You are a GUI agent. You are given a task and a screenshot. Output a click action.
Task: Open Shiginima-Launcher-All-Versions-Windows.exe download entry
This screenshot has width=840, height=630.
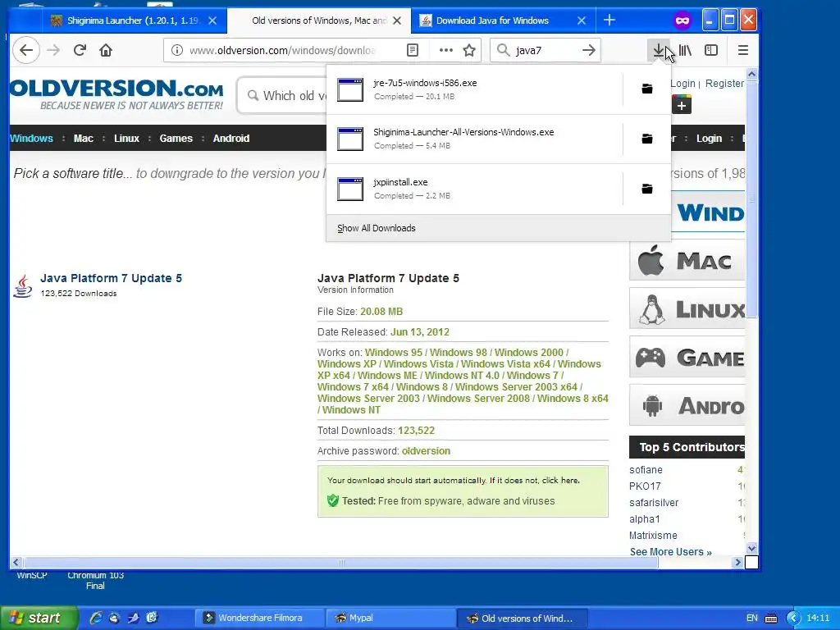474,139
